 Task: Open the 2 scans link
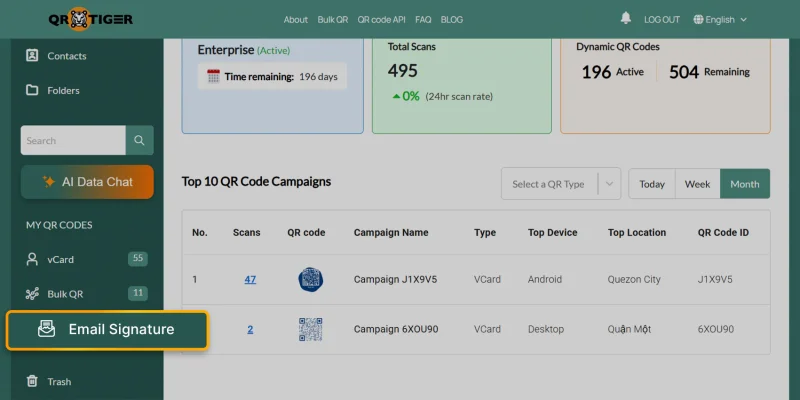tap(250, 330)
